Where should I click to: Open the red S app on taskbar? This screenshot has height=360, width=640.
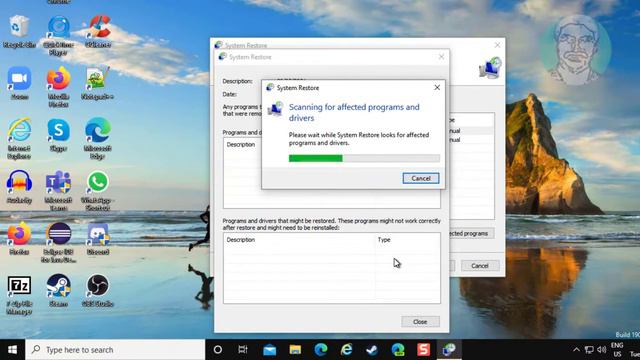click(x=423, y=350)
